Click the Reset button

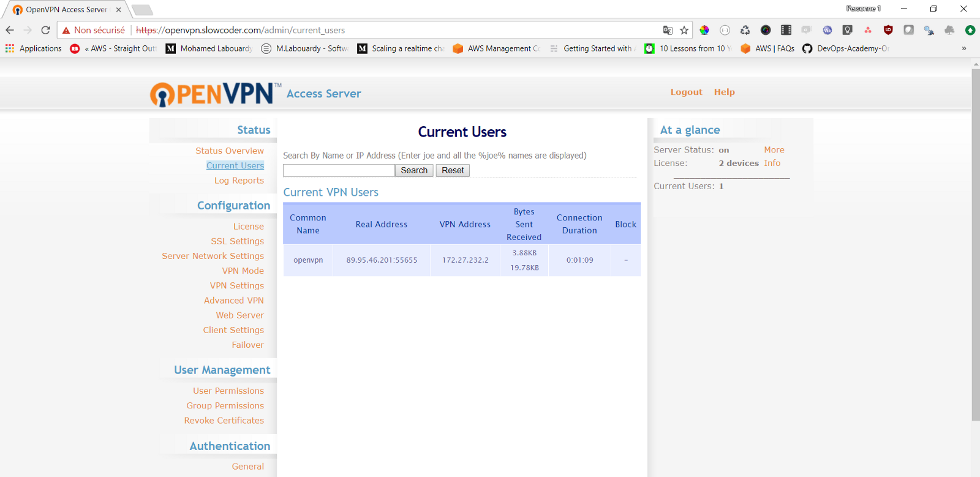(x=453, y=170)
